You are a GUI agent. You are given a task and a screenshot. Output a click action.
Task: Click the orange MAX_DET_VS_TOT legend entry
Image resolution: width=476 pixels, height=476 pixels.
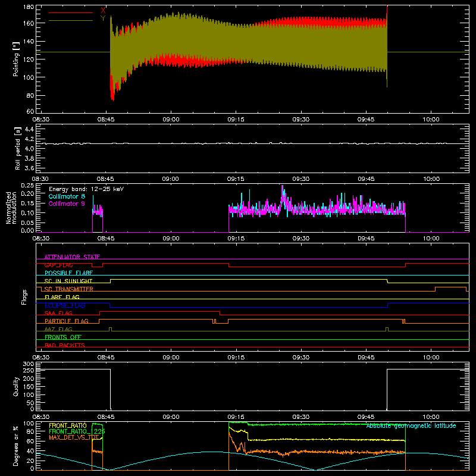coord(74,437)
